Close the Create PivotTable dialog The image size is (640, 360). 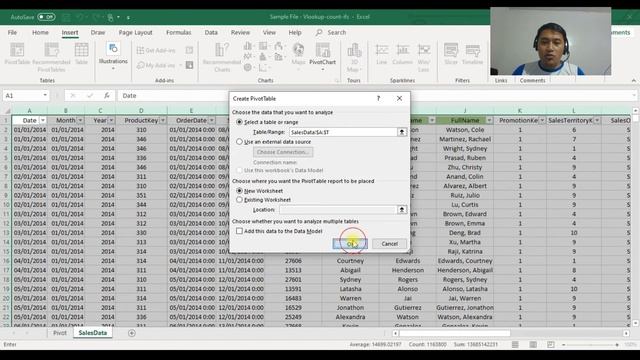coord(399,98)
